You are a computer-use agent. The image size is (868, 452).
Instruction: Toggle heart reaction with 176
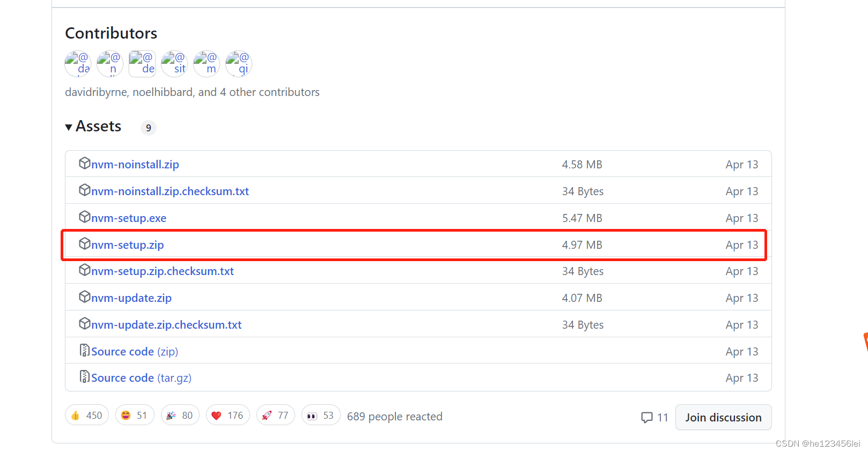click(228, 416)
